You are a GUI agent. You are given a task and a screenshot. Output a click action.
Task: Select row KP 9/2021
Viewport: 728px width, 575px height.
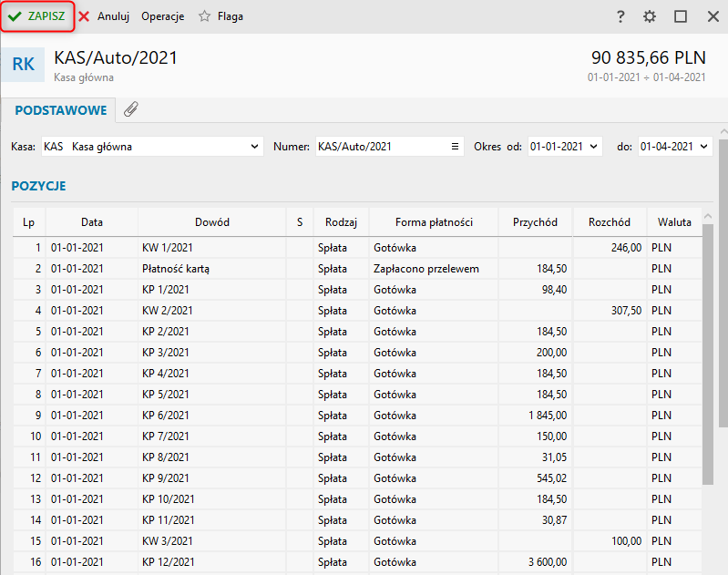pyautogui.click(x=357, y=477)
